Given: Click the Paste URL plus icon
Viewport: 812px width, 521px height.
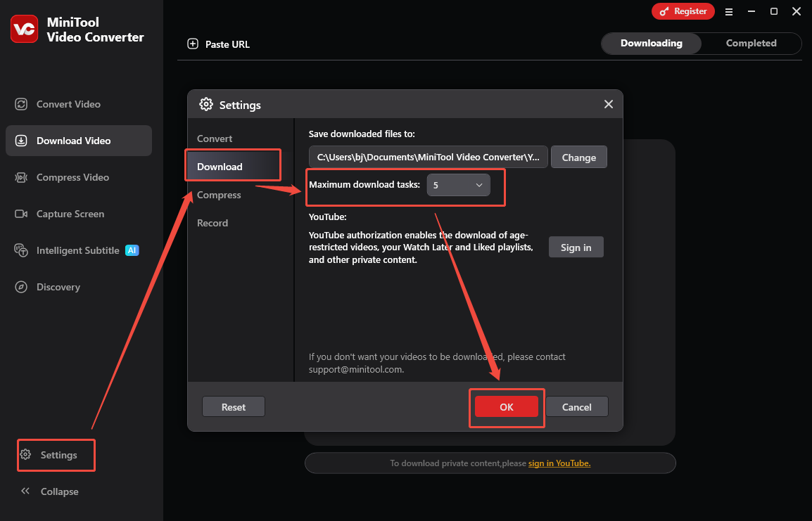Looking at the screenshot, I should click(193, 44).
